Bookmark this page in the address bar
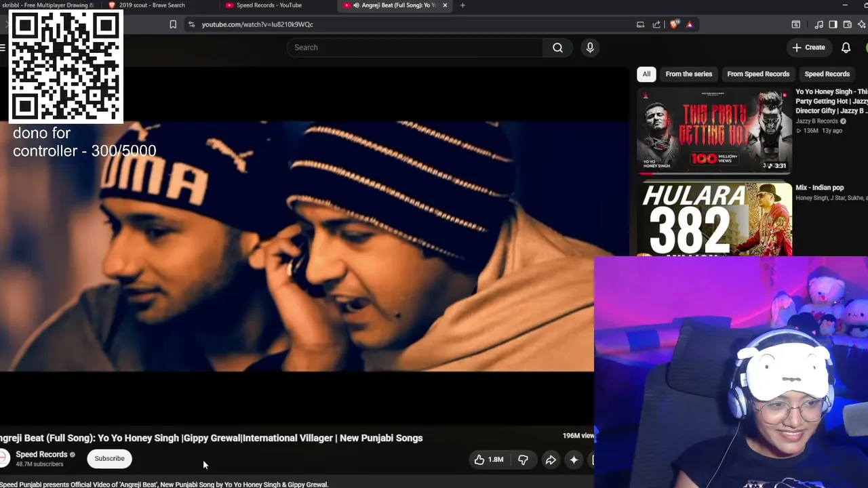 pos(173,24)
